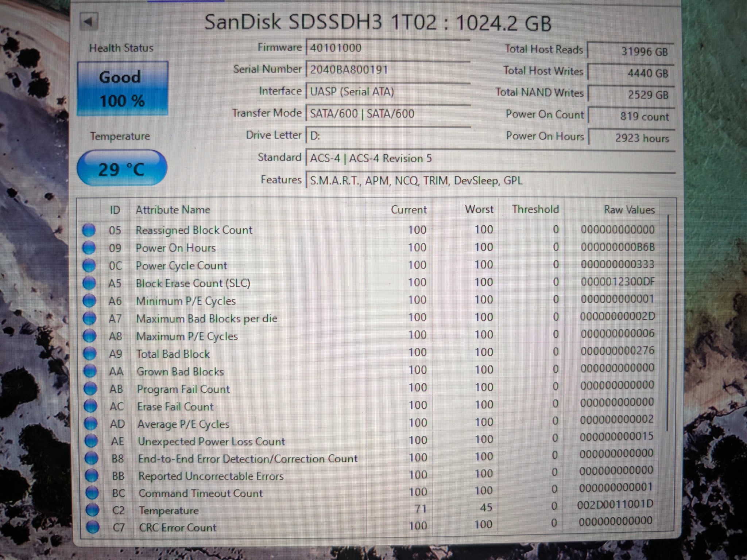Click status dot for Power On Hours row
Image resolution: width=747 pixels, height=560 pixels.
click(x=89, y=248)
